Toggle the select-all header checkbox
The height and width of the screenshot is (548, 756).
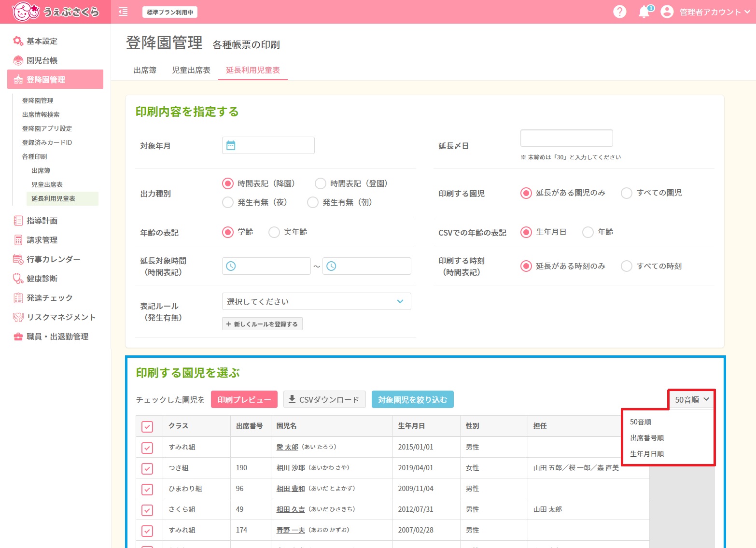coord(147,426)
